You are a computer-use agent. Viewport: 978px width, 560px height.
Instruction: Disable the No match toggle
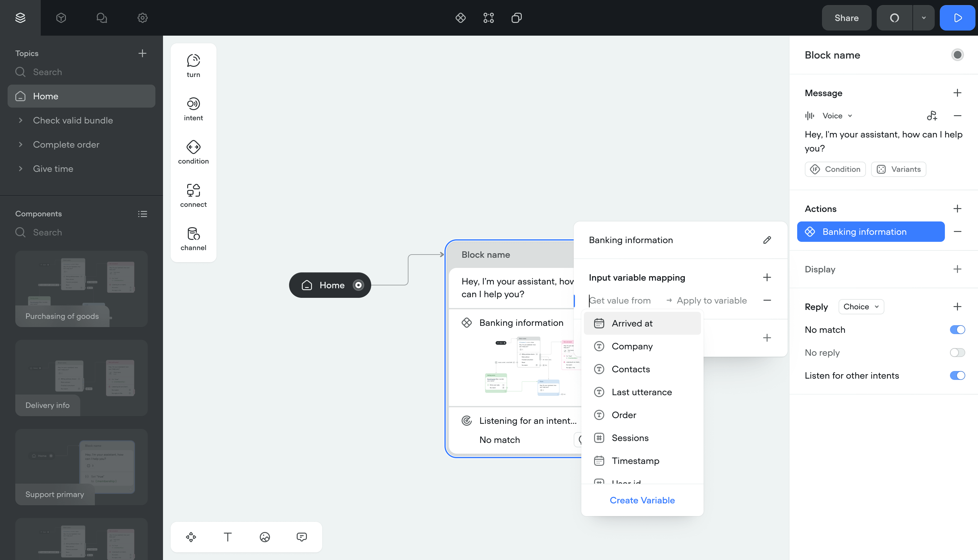pos(957,330)
